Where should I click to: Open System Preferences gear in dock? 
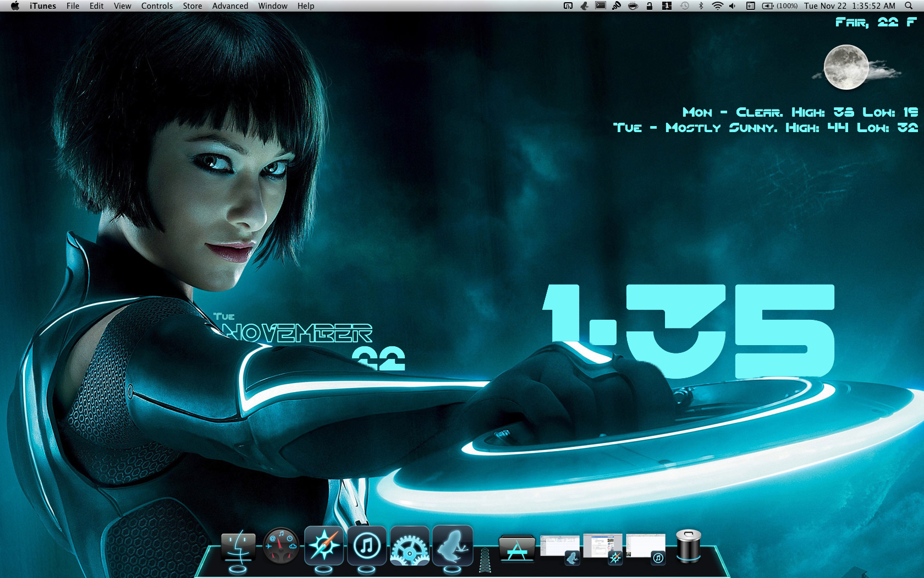(x=410, y=546)
